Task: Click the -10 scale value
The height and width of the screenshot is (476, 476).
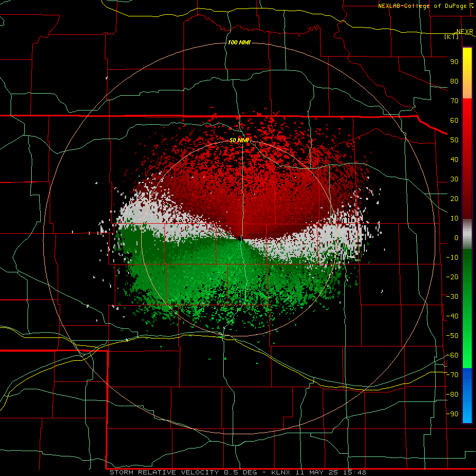Action: click(452, 258)
